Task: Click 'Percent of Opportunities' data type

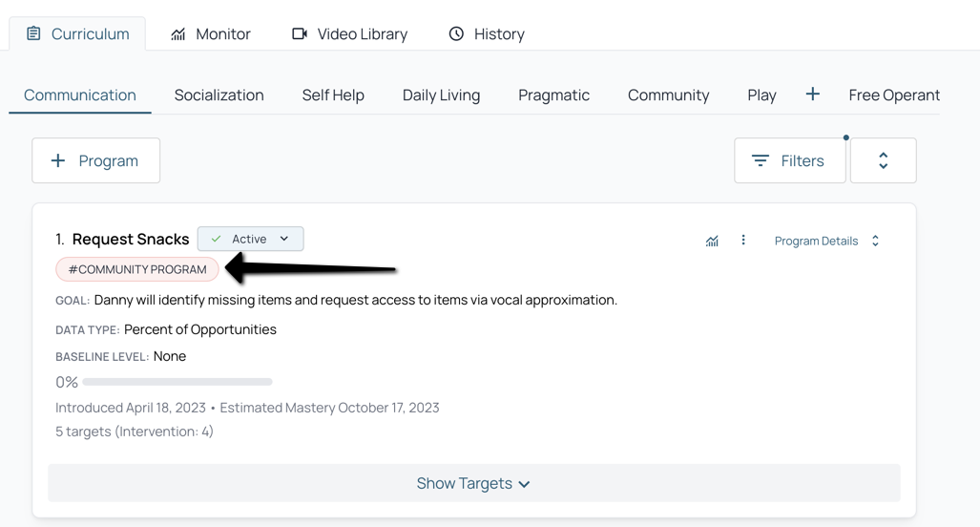Action: click(x=200, y=329)
